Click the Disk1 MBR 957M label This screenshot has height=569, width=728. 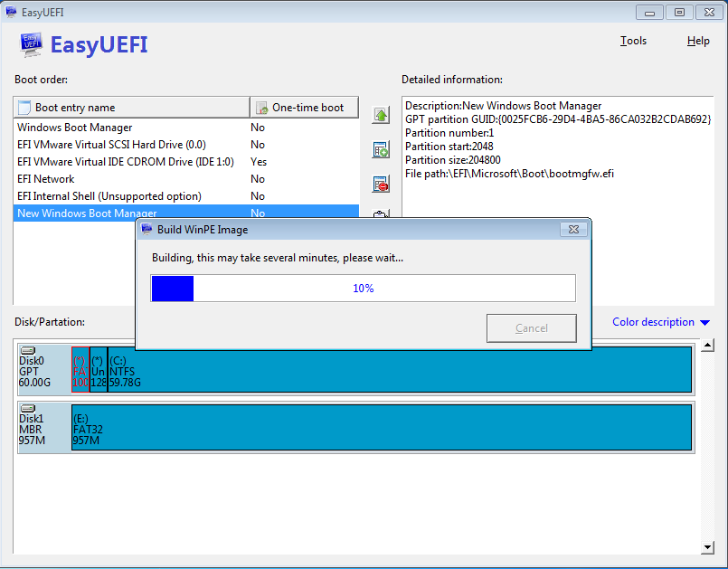(32, 430)
